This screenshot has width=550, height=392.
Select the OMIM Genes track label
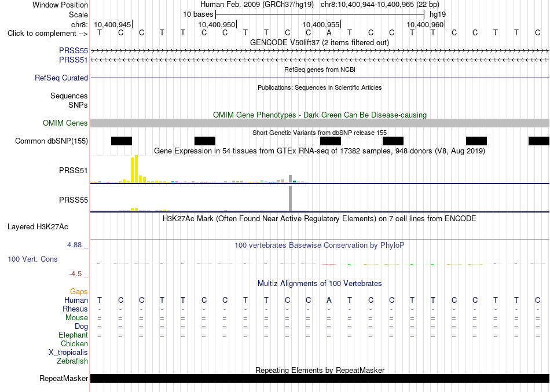coord(65,123)
